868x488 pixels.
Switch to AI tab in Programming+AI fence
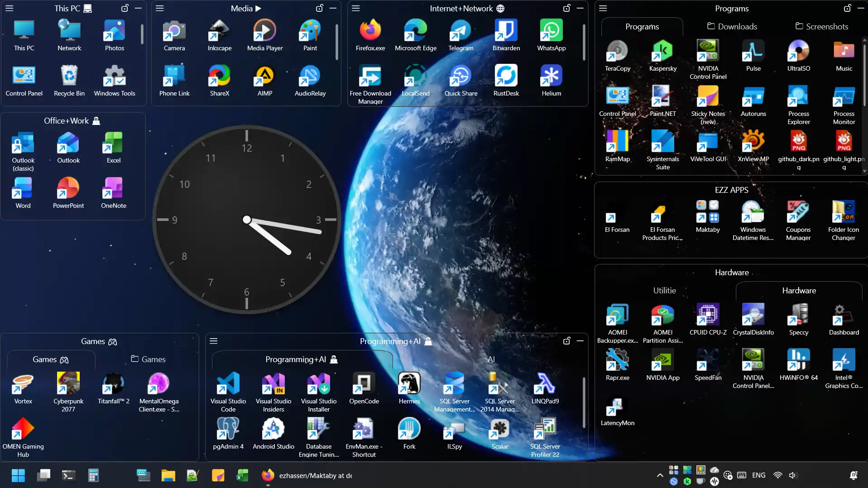coord(491,359)
